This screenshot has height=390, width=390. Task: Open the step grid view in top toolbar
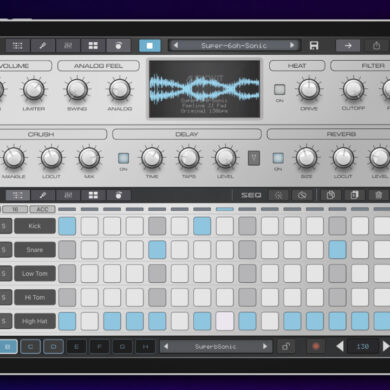[x=17, y=46]
